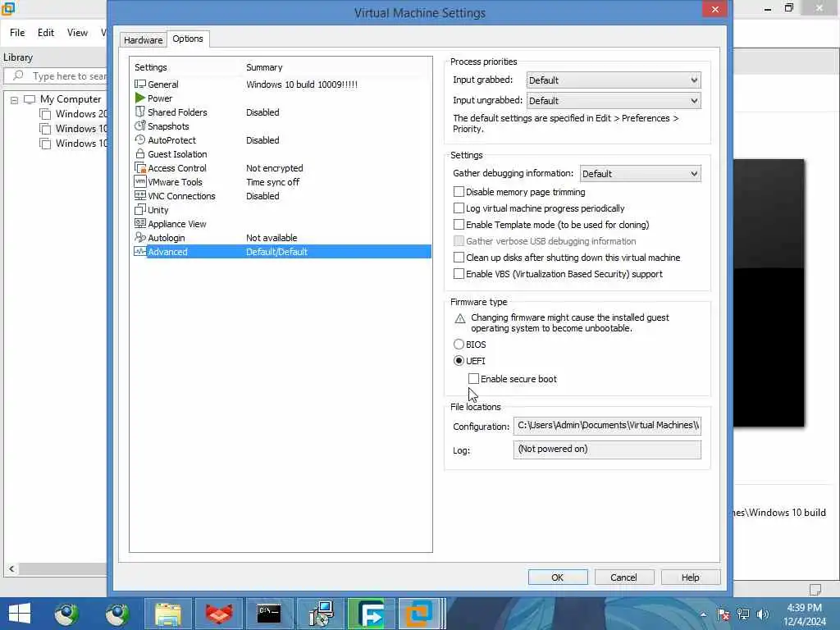Click the VMware Tools vm icon
Screen dimensions: 840x630
(x=139, y=181)
